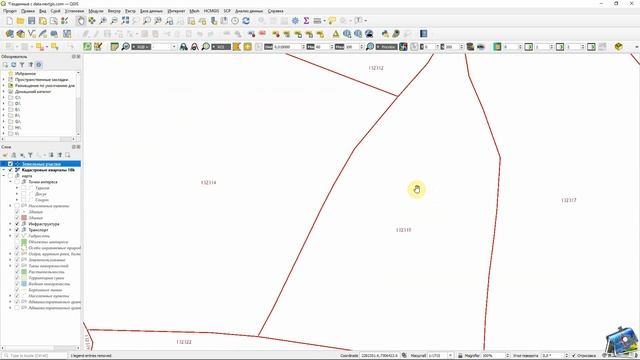Toggle the Инфраструктура group checkbox
Image resolution: width=640 pixels, height=360 pixels.
click(17, 224)
